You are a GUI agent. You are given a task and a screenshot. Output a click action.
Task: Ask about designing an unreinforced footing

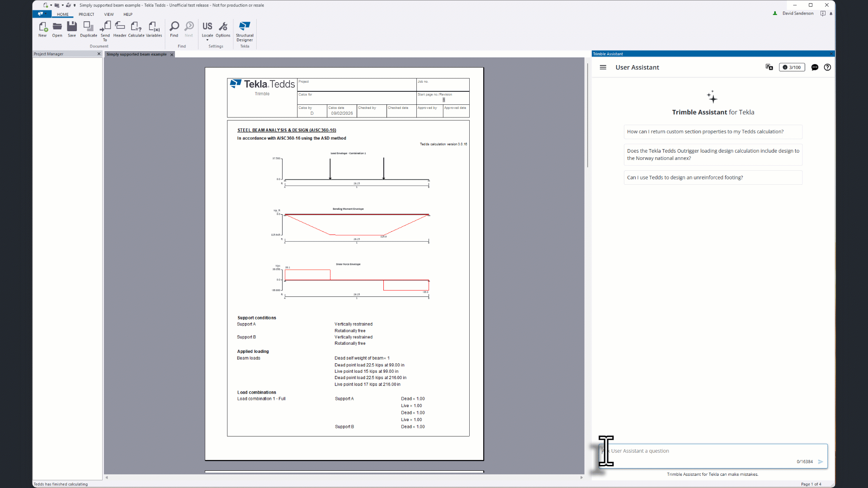click(x=713, y=178)
